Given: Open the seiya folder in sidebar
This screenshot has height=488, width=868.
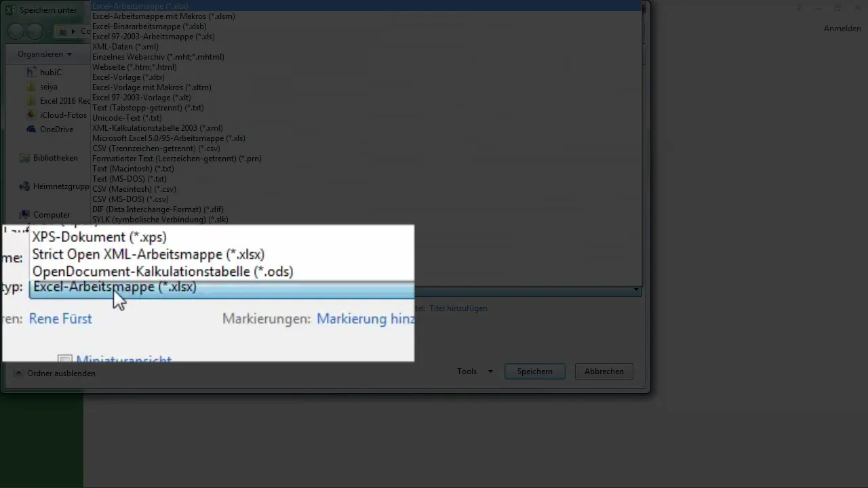Looking at the screenshot, I should [x=41, y=87].
